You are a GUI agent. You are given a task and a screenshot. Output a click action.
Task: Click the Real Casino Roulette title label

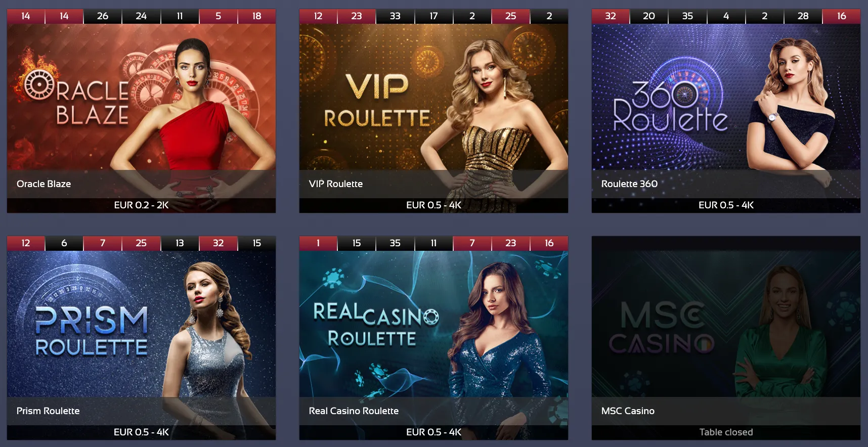pyautogui.click(x=354, y=411)
